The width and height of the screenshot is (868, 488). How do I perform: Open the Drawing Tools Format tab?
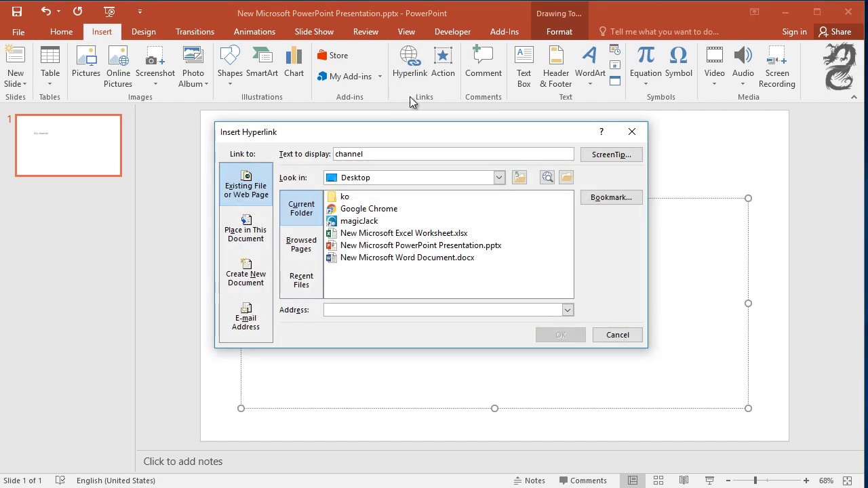(559, 32)
